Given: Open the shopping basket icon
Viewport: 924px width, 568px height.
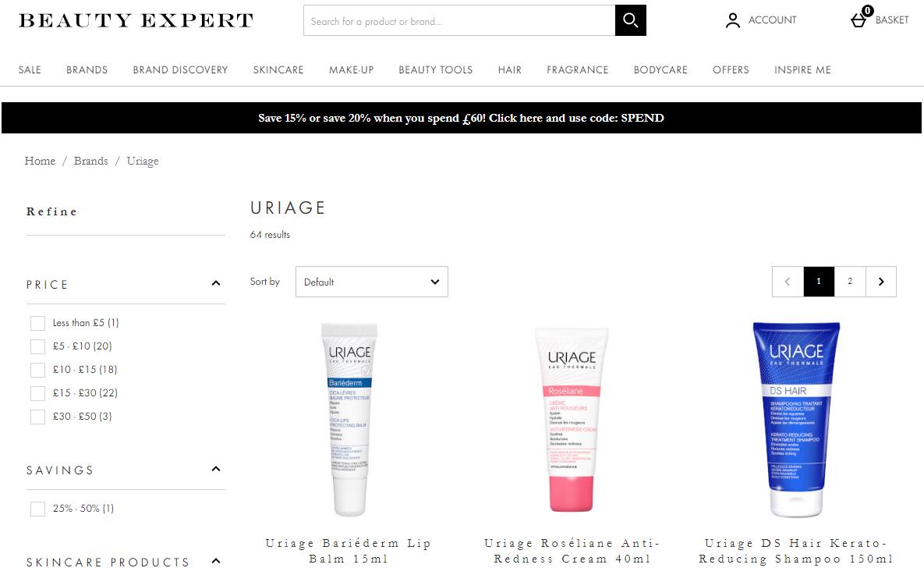Looking at the screenshot, I should pos(859,20).
